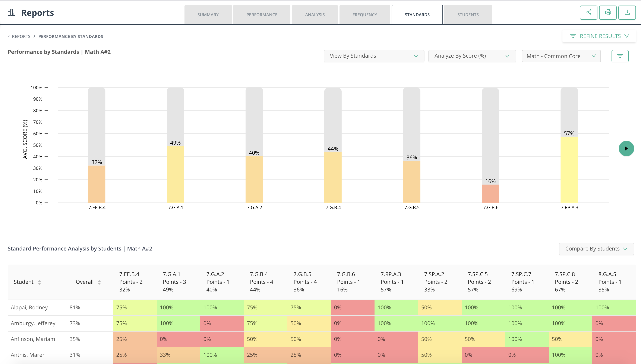Open the View By Standards dropdown
641x364 pixels.
click(374, 56)
